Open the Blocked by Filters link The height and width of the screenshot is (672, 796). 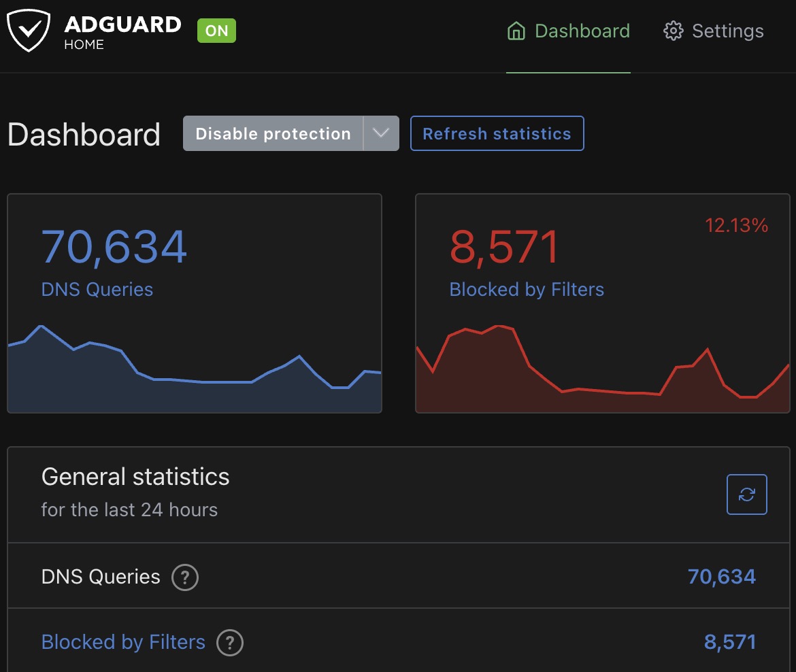click(x=122, y=642)
